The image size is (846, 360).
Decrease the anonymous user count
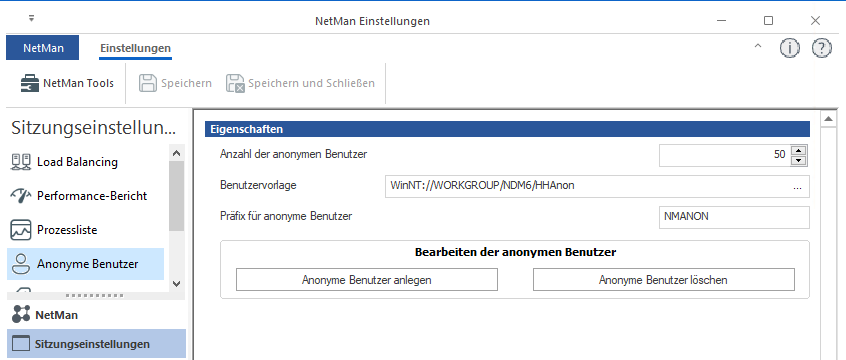(x=800, y=160)
